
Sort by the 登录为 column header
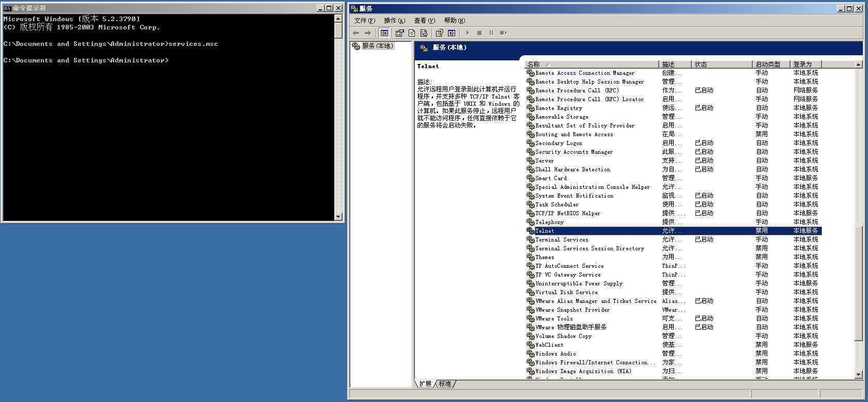806,65
